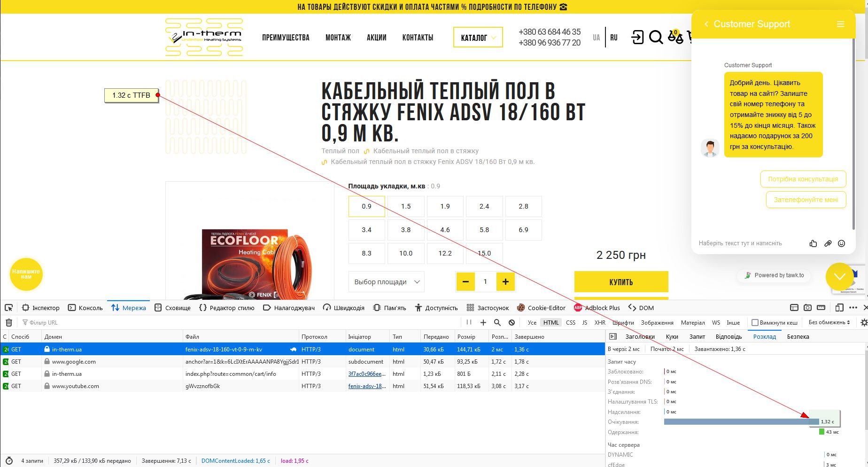Click the performance analysis stopwatch icon
This screenshot has height=467, width=868.
pyautogui.click(x=9, y=461)
